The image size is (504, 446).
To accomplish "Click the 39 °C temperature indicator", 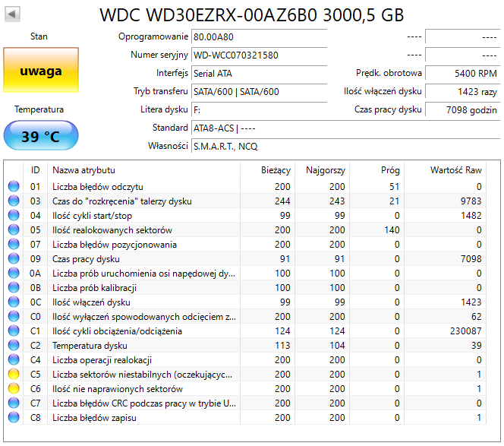I will pos(41,135).
